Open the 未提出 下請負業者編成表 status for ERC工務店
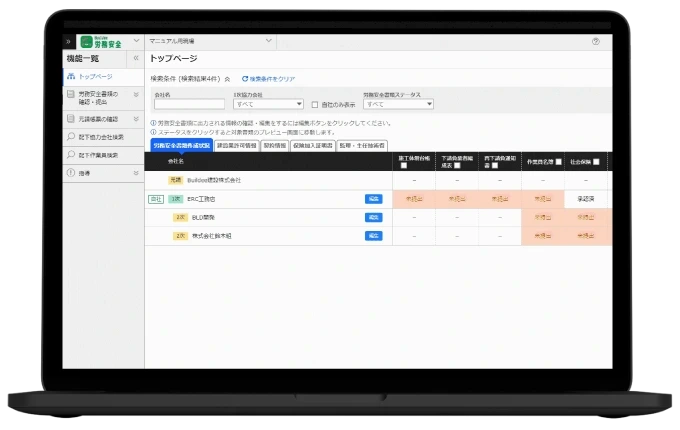 click(457, 199)
